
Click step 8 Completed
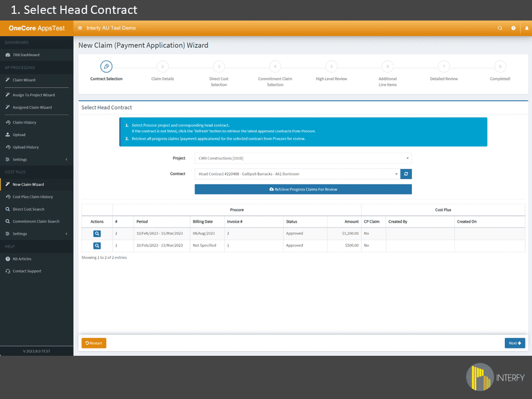click(x=500, y=66)
